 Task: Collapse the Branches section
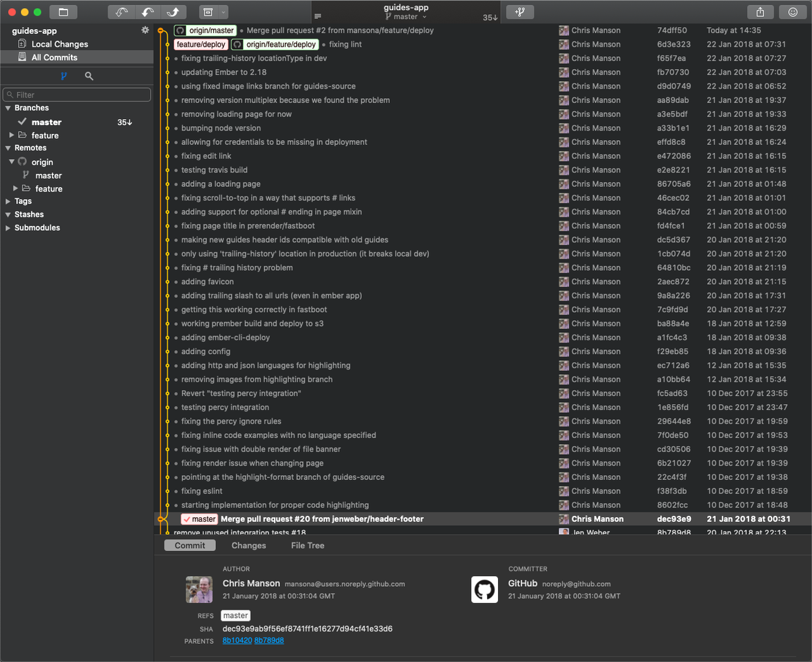pos(8,108)
